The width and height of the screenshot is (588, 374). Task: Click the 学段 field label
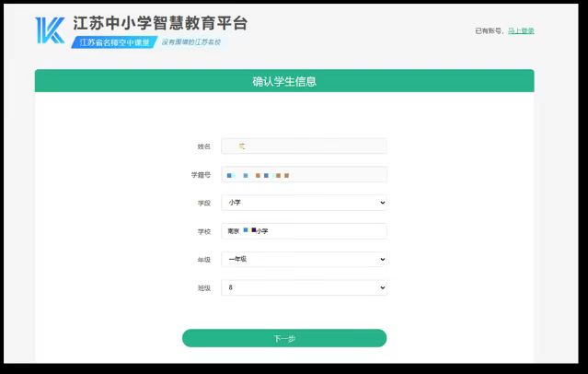click(204, 204)
